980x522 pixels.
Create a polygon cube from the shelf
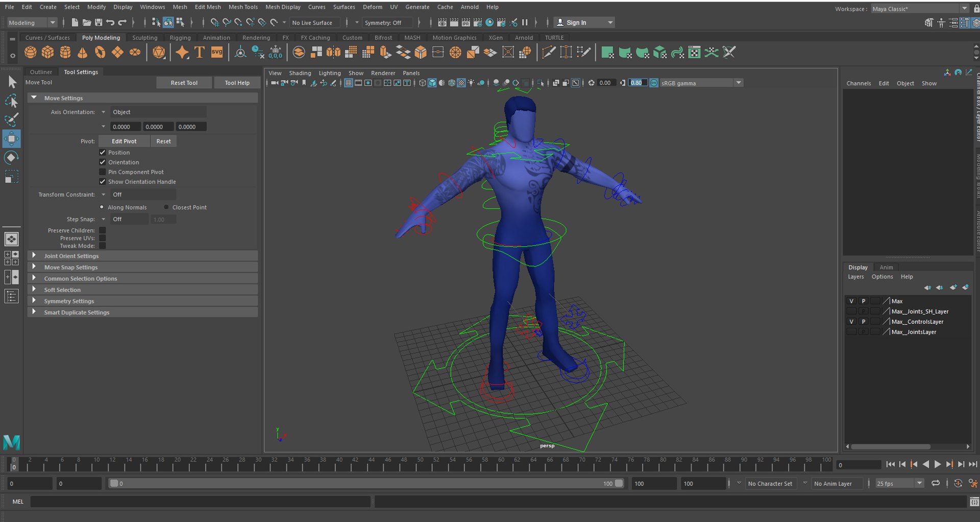pos(48,52)
